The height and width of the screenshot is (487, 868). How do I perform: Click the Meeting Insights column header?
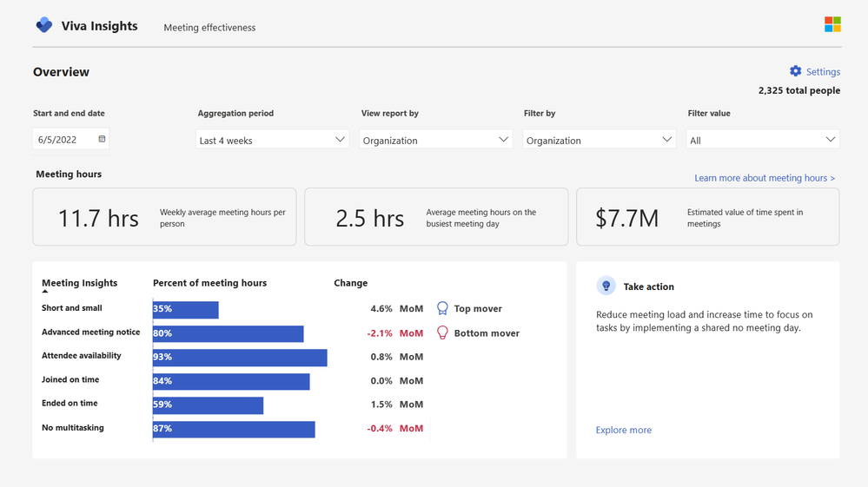(x=79, y=283)
